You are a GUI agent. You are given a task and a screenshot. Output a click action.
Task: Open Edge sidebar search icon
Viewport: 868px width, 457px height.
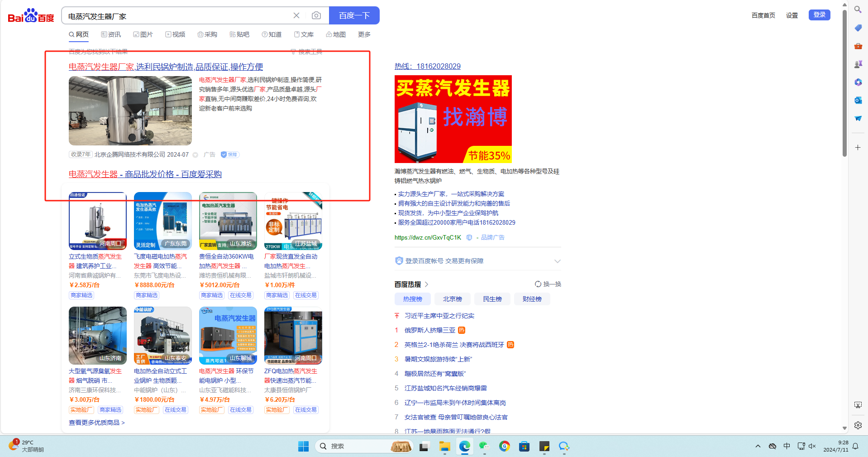pos(858,10)
